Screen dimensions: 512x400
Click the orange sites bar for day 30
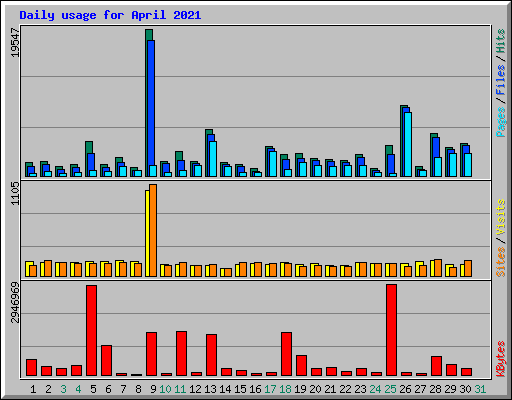tap(468, 268)
